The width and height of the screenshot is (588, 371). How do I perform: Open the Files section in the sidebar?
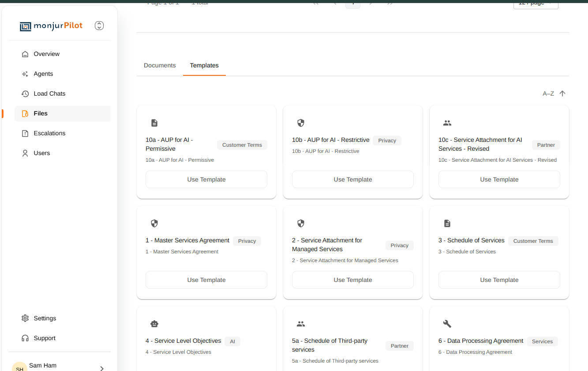coord(63,114)
